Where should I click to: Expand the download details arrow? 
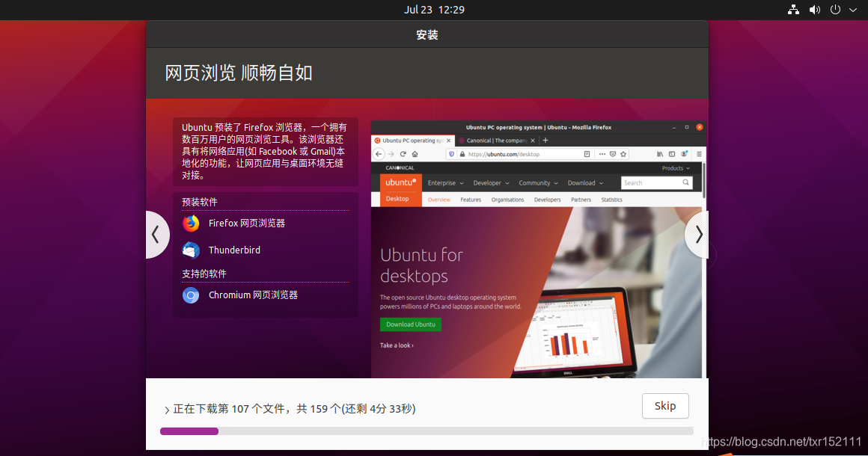[x=166, y=410]
